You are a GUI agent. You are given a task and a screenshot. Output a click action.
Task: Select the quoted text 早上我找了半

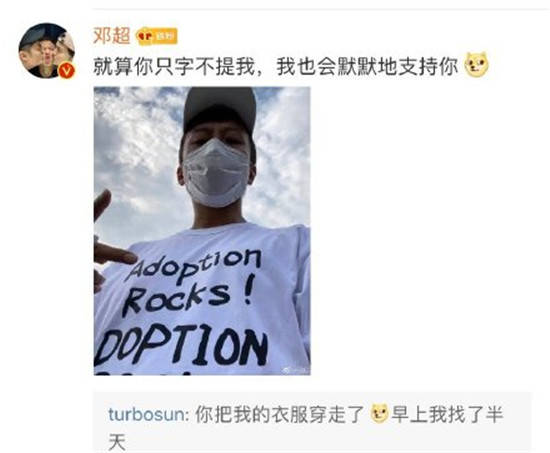(x=448, y=414)
